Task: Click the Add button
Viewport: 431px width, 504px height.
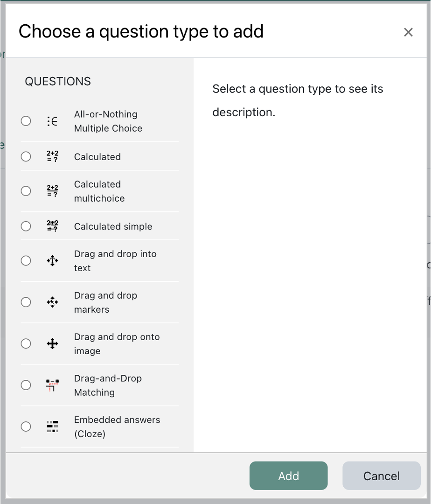Action: point(288,476)
